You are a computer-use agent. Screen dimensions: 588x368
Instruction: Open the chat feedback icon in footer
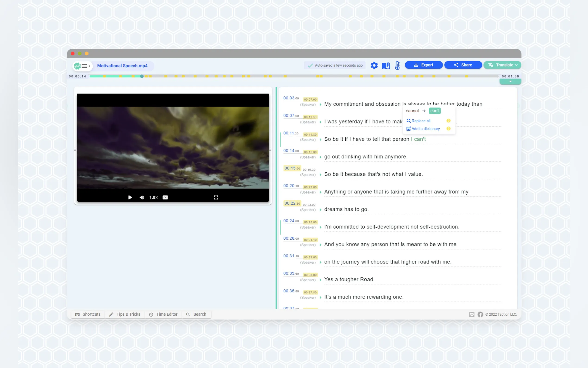click(472, 314)
